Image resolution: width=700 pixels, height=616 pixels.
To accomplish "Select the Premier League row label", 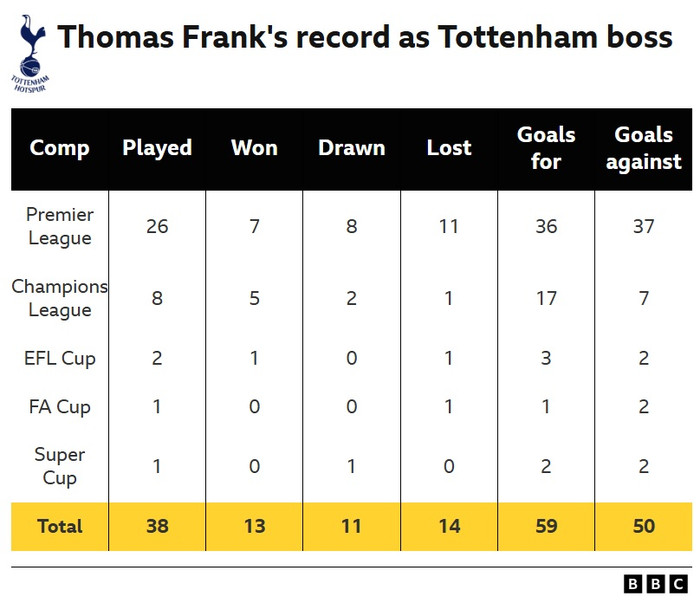I will pyautogui.click(x=60, y=226).
